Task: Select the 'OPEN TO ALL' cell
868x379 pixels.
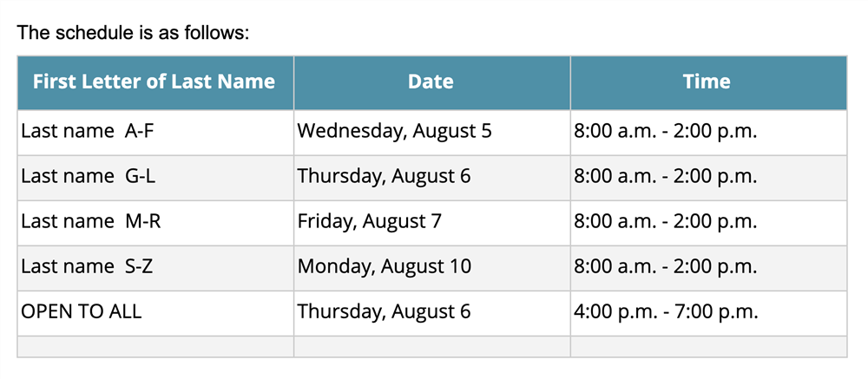Action: [155, 313]
